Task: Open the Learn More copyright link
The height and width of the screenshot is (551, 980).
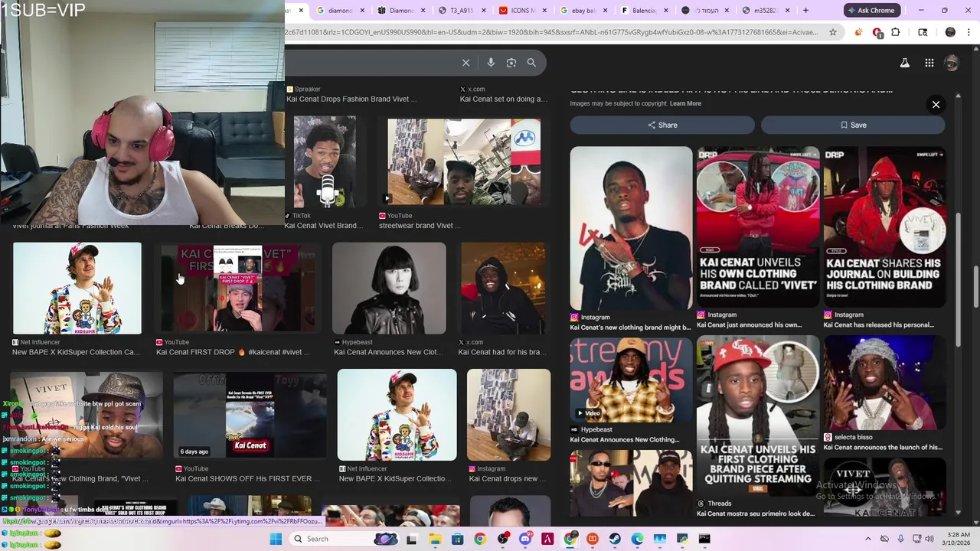Action: 685,103
